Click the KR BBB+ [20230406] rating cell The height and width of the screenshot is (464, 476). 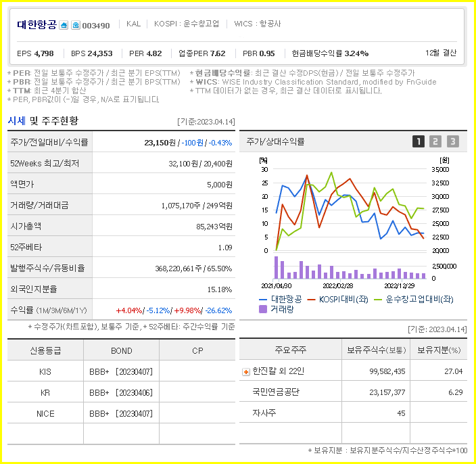coord(121,392)
